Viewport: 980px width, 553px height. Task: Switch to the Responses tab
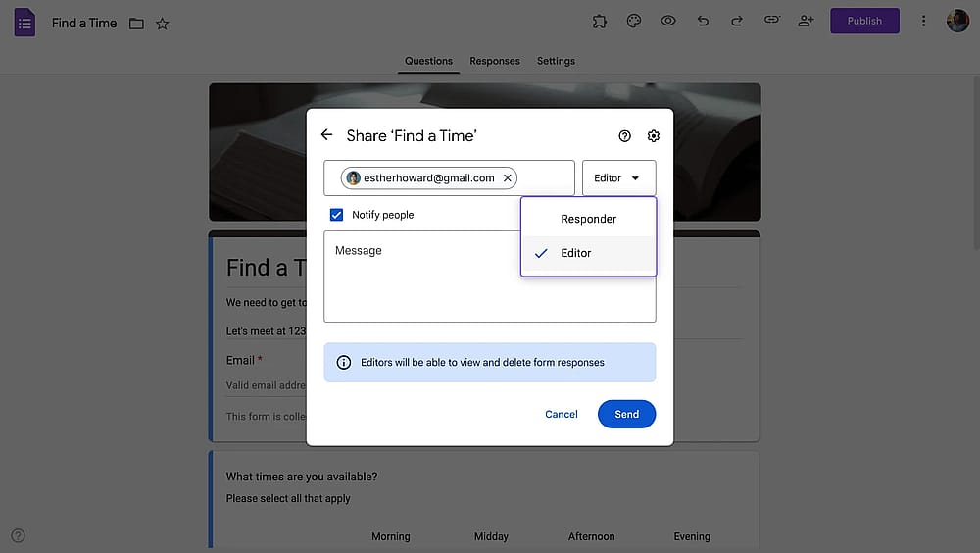point(494,62)
